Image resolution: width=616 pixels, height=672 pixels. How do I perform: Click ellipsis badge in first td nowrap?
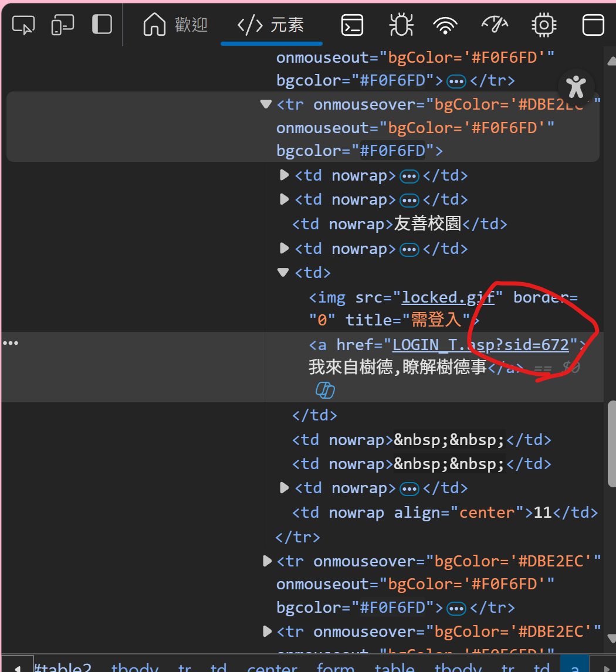[x=409, y=176]
